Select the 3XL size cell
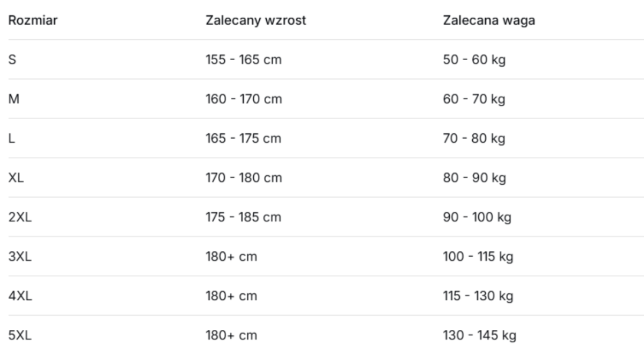644x354 pixels. click(x=19, y=257)
